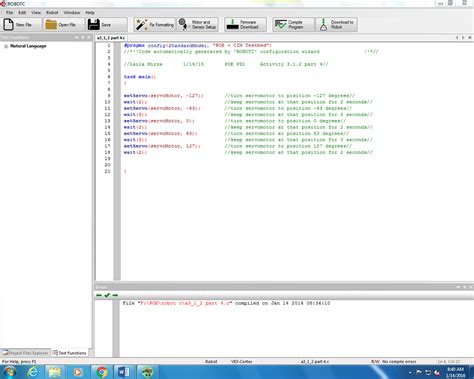Click the New File toolbar icon
The width and height of the screenshot is (474, 379).
[9, 25]
